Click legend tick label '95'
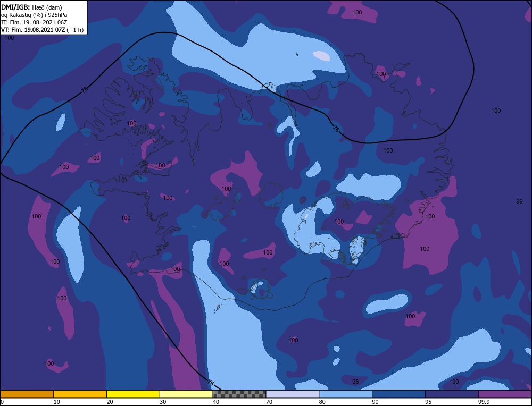532x406 pixels. click(x=428, y=402)
